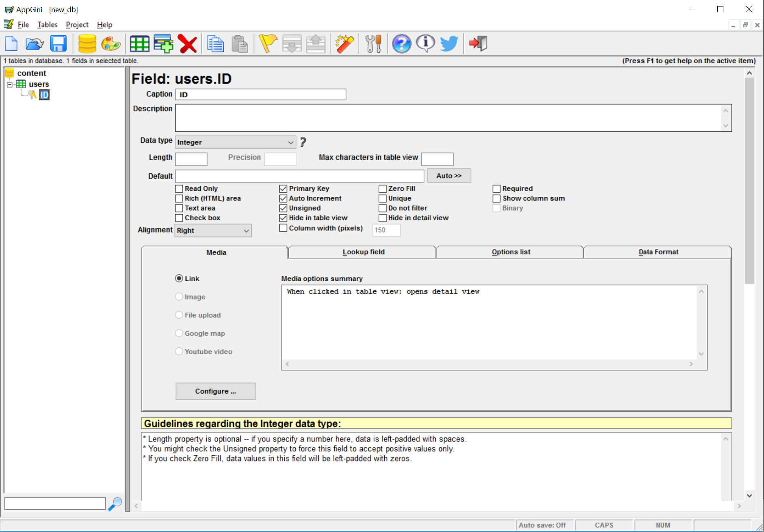Open the Data type dropdown
764x532 pixels.
(x=235, y=142)
